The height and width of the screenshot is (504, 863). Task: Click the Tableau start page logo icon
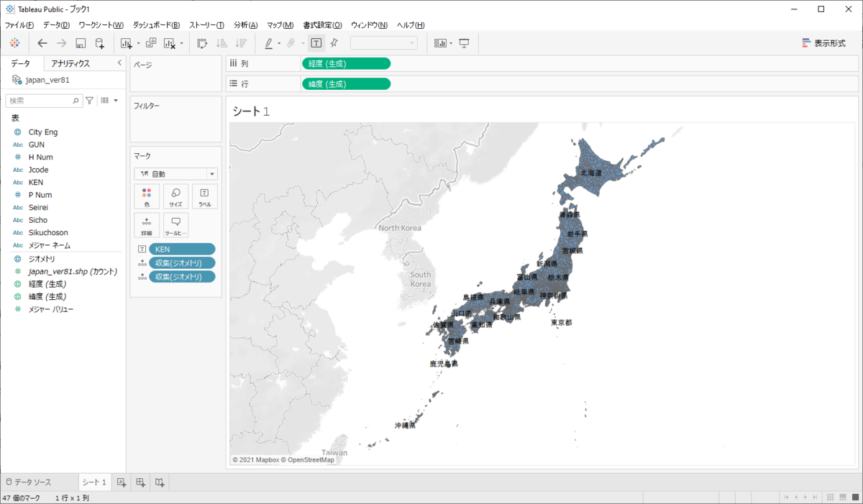tap(14, 43)
